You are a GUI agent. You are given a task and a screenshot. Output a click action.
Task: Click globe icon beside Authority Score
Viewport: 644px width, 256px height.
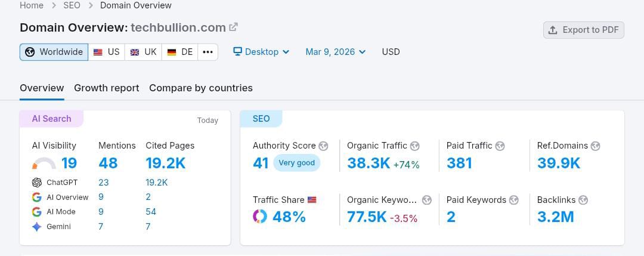click(323, 146)
